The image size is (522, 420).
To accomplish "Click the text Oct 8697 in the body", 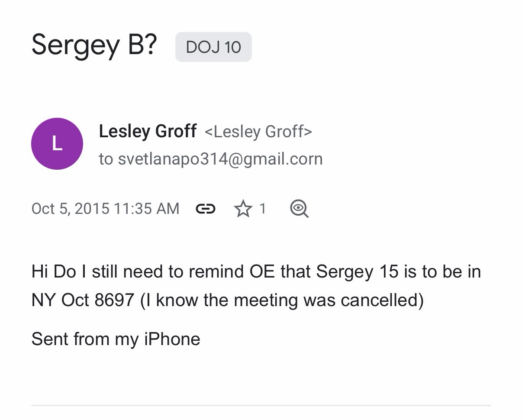I will point(97,300).
